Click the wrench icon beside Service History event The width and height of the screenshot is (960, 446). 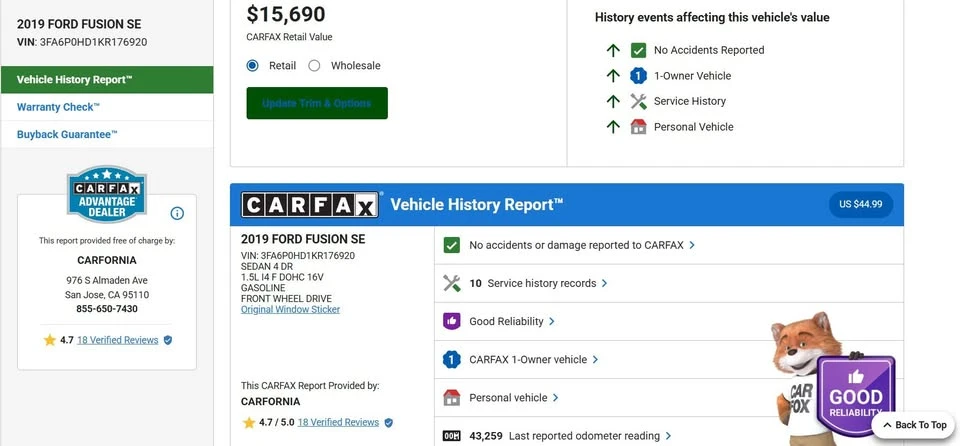point(639,101)
